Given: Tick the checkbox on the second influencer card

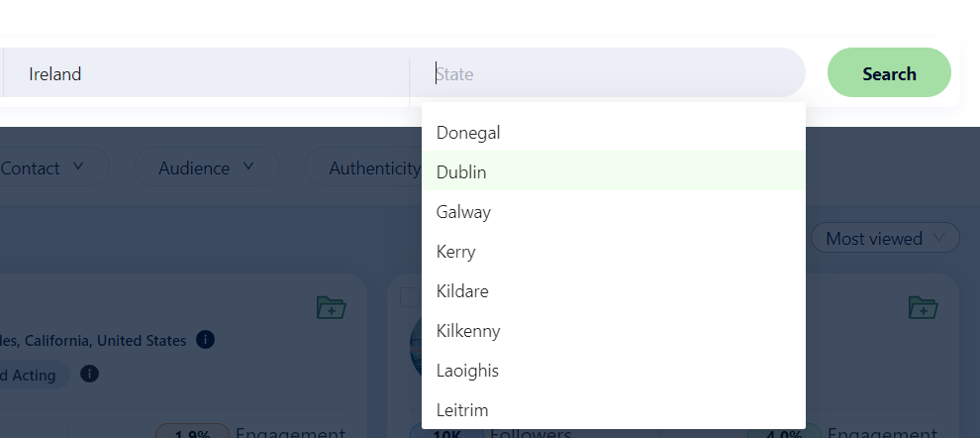Looking at the screenshot, I should point(409,297).
